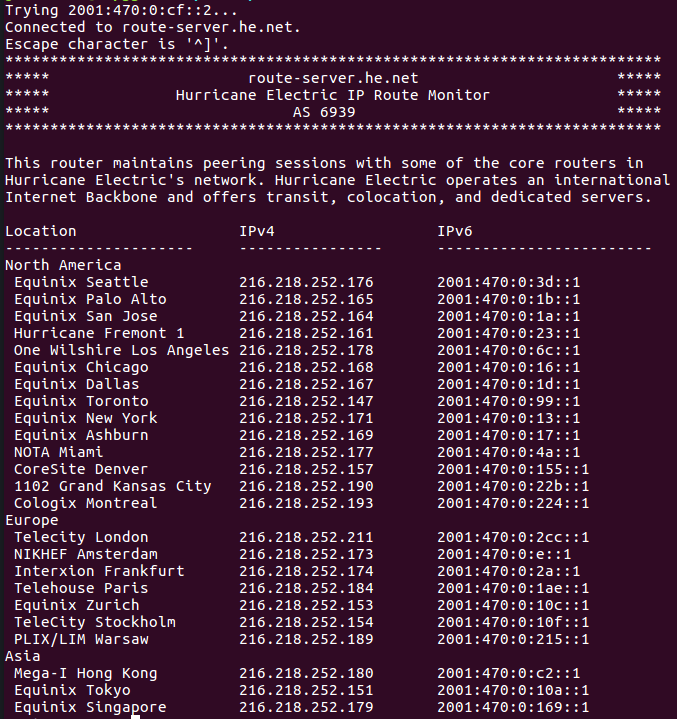Click the Europe section heading
The width and height of the screenshot is (677, 719).
[32, 520]
